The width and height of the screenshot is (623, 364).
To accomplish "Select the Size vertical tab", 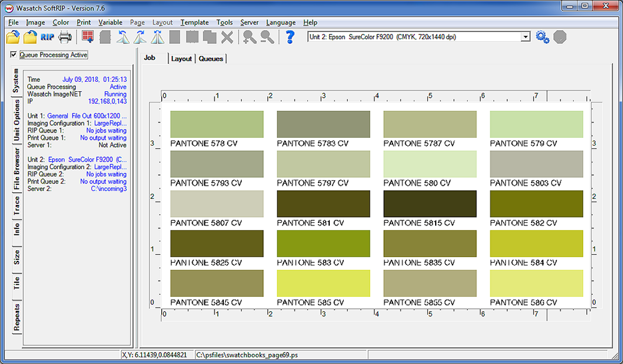I will tap(16, 256).
